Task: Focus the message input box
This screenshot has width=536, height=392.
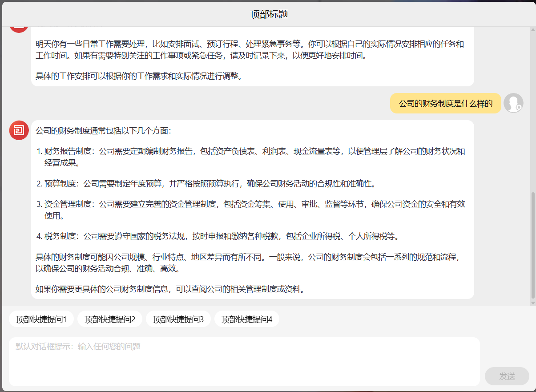Action: click(244, 361)
